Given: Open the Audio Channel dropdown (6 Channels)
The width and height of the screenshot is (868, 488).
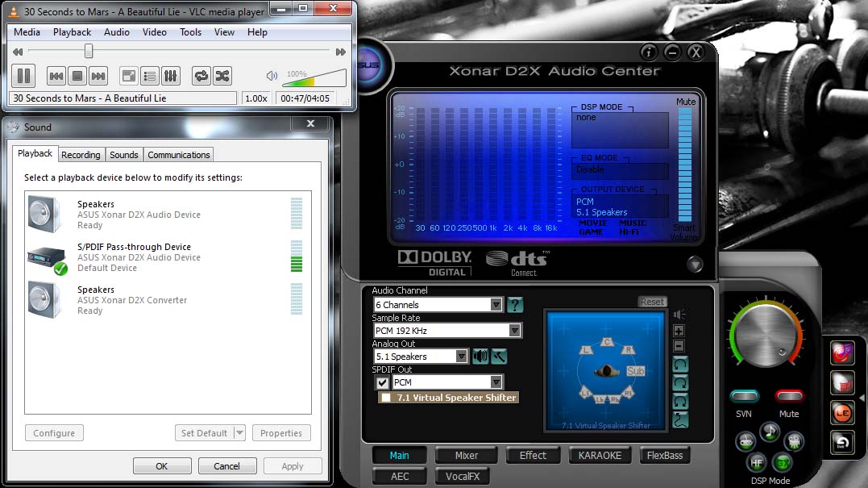Looking at the screenshot, I should (x=438, y=305).
